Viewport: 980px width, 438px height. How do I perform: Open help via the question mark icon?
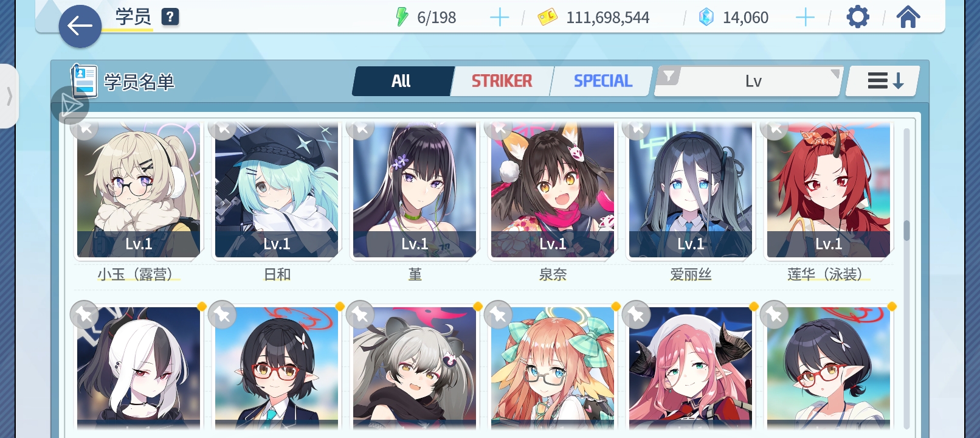click(170, 16)
